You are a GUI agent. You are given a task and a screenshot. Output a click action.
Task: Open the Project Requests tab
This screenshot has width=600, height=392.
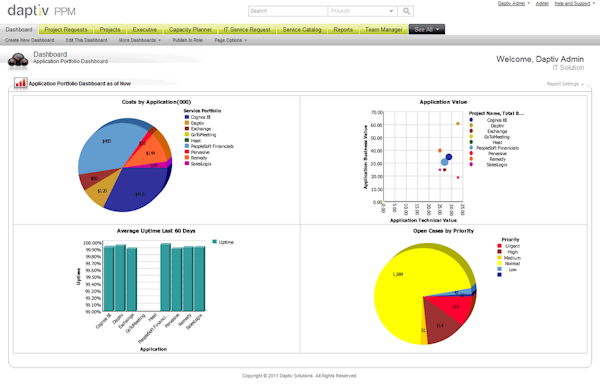pyautogui.click(x=66, y=29)
